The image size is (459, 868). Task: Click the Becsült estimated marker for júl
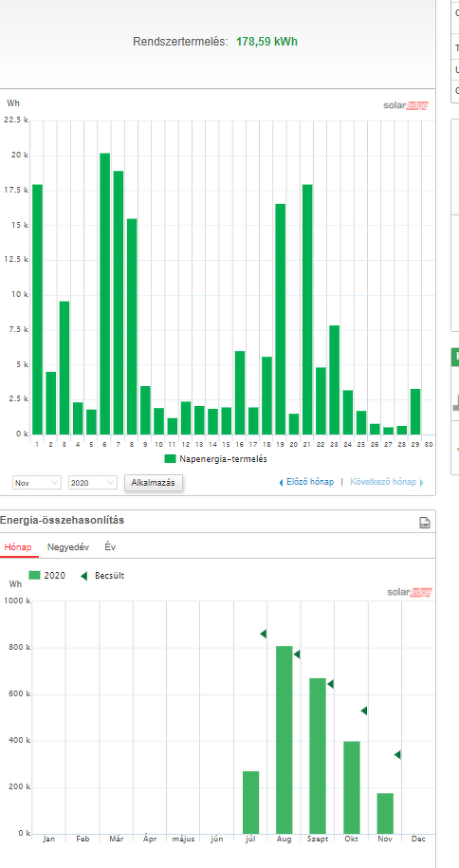[264, 634]
